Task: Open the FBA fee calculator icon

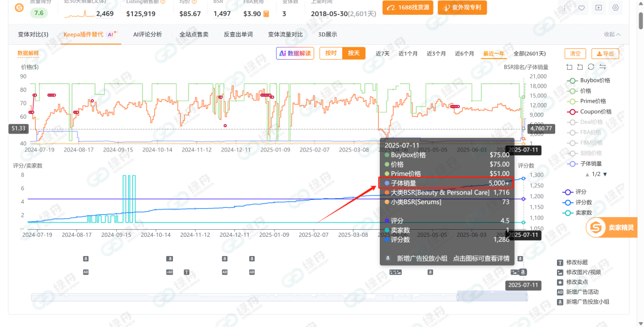Action: click(266, 14)
